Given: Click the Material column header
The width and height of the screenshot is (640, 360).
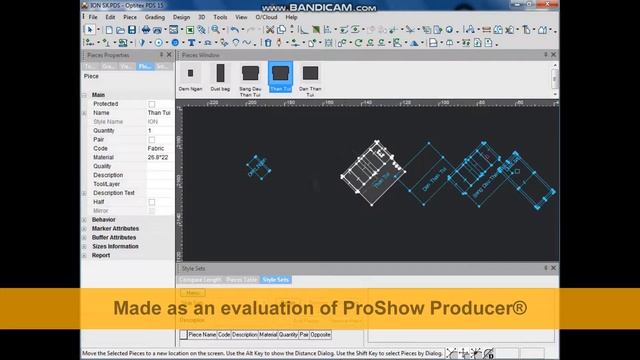Looking at the screenshot, I should click(268, 335).
